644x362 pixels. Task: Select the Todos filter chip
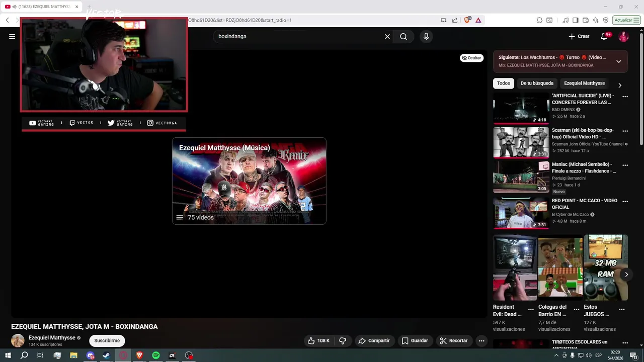coord(503,83)
